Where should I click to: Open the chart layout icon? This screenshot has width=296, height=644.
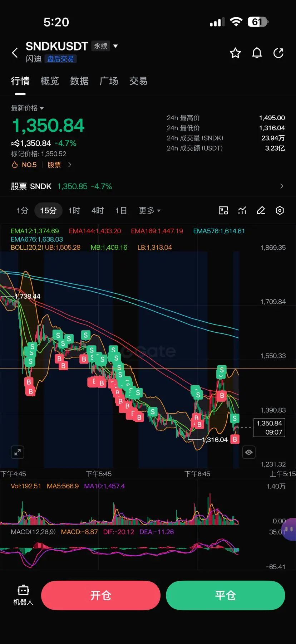[223, 210]
